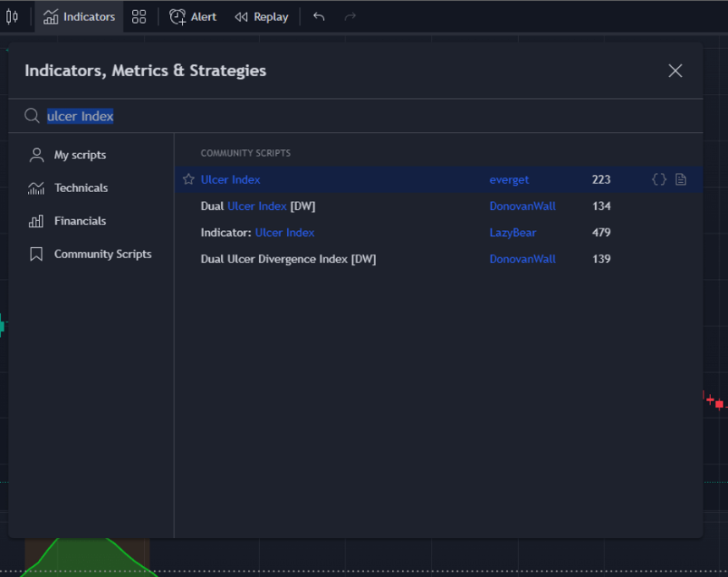Start bar Replay mode
728x577 pixels.
(x=262, y=17)
